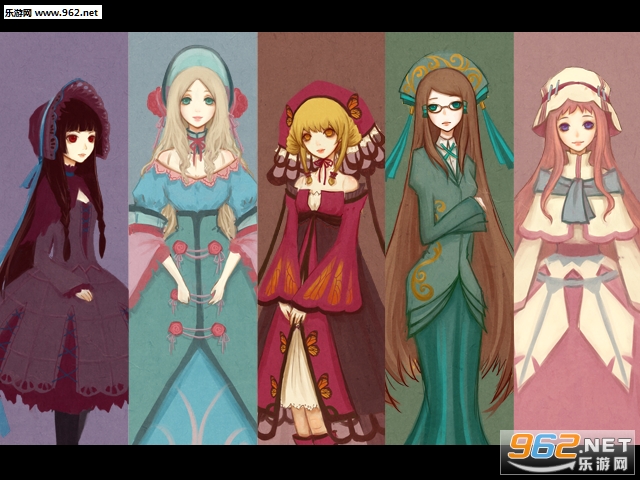Viewport: 640px width, 480px height.
Task: Click the 962.NET logo in the corner
Action: tap(566, 452)
